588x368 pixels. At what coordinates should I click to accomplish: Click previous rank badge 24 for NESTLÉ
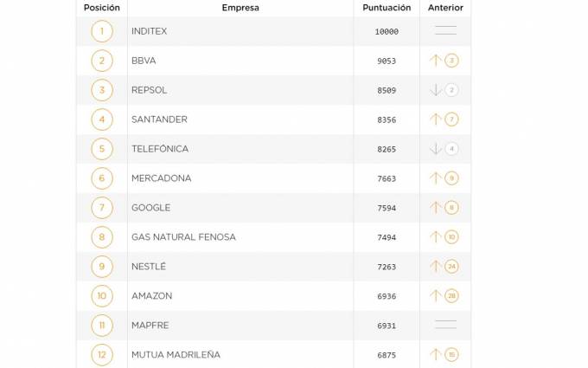click(x=451, y=266)
